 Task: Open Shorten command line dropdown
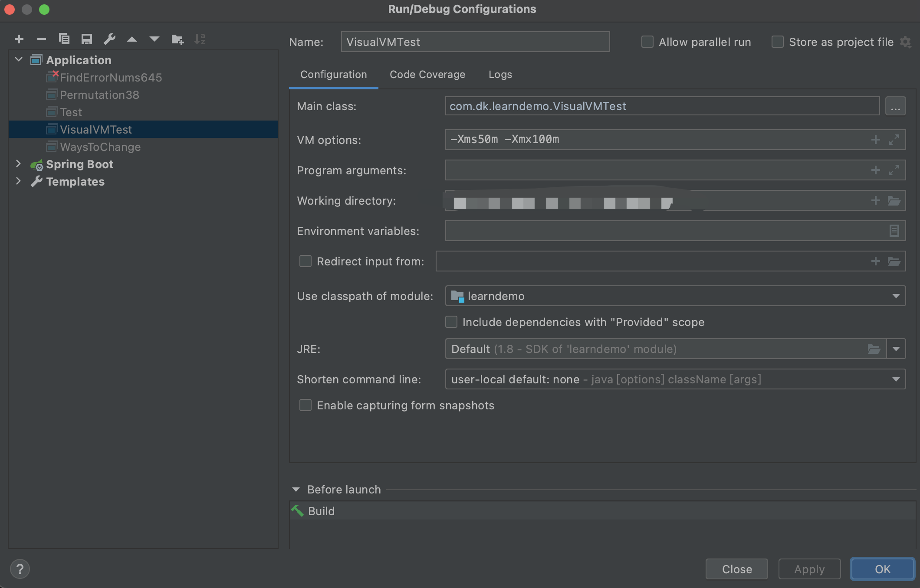896,379
